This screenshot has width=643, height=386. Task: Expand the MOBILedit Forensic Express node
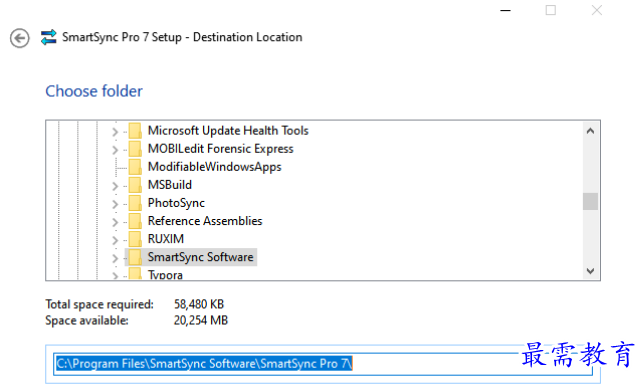(x=115, y=150)
